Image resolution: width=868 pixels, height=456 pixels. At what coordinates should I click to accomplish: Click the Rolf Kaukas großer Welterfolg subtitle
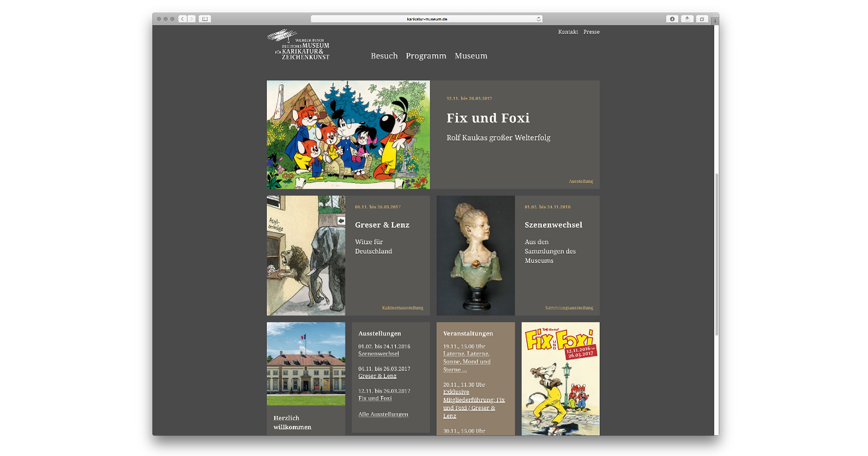click(x=498, y=138)
